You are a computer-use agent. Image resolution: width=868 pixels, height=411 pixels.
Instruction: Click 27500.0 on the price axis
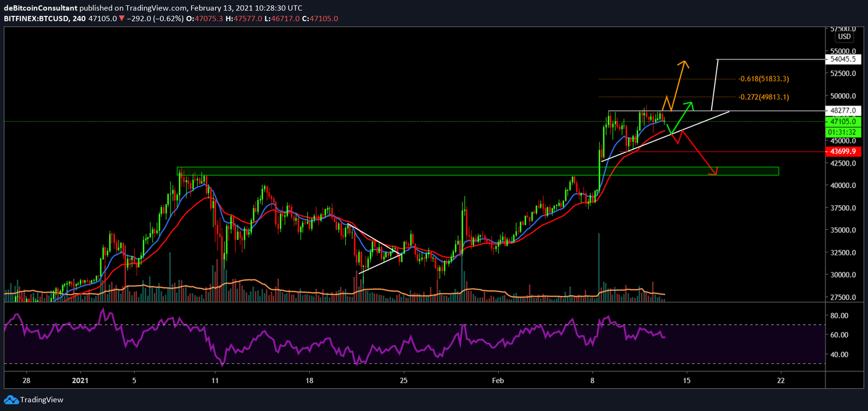pos(842,297)
